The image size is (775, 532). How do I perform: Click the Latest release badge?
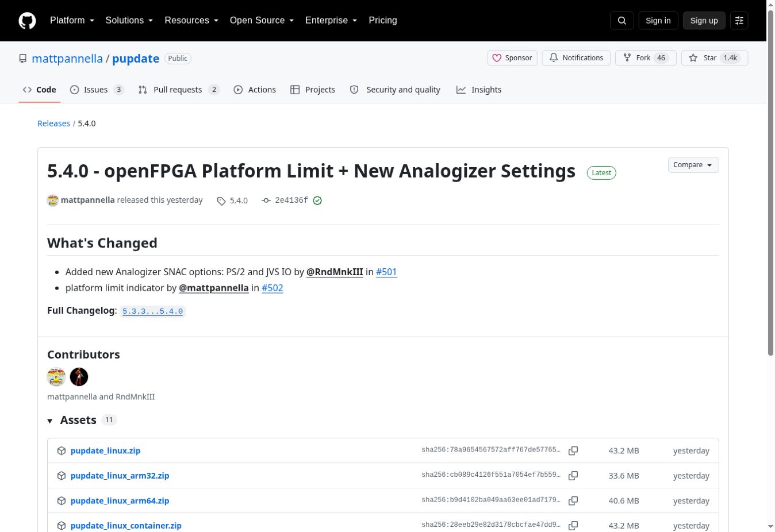tap(601, 173)
